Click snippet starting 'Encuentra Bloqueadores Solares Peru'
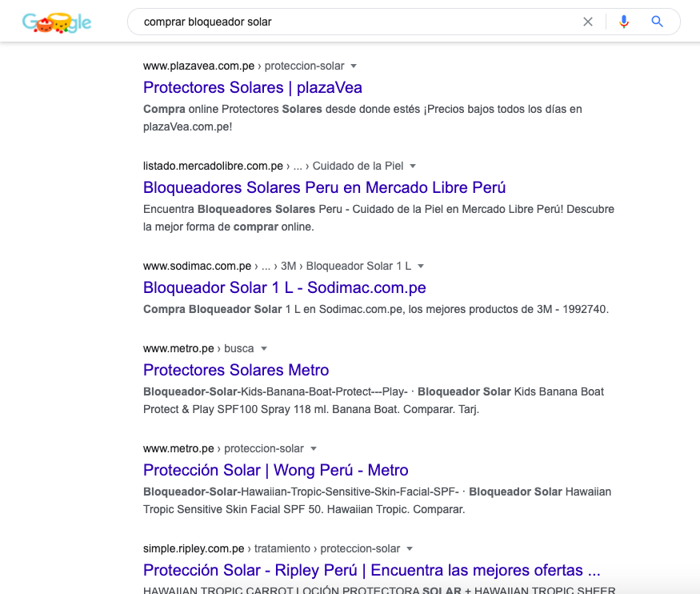700x594 pixels. pyautogui.click(x=378, y=218)
